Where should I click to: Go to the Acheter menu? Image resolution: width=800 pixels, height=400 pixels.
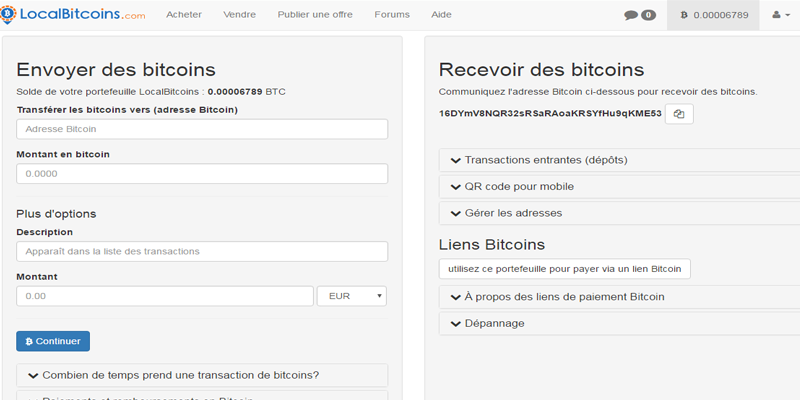click(184, 15)
